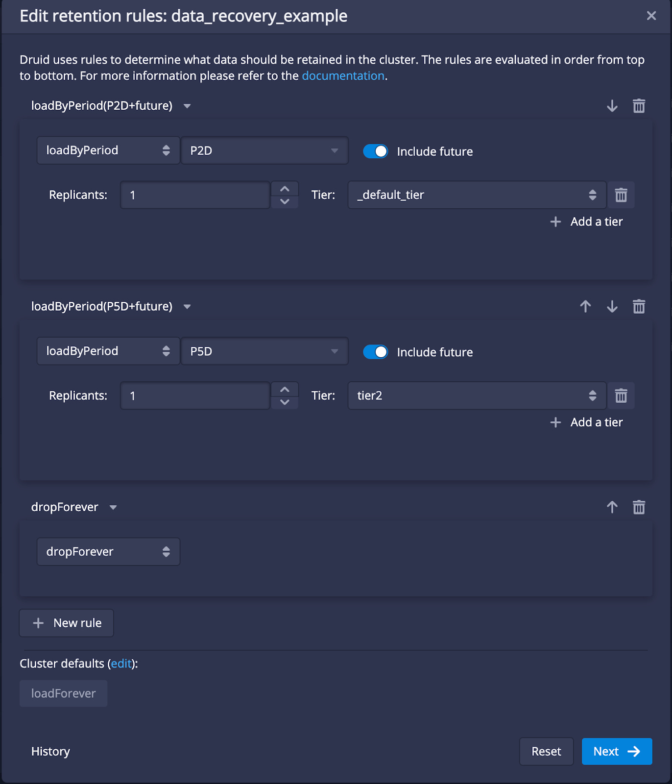672x784 pixels.
Task: Collapse the dropForever rule header
Action: click(x=74, y=507)
